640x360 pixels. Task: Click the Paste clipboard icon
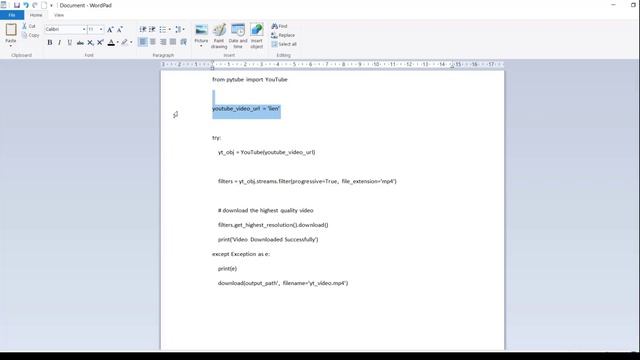coord(11,30)
